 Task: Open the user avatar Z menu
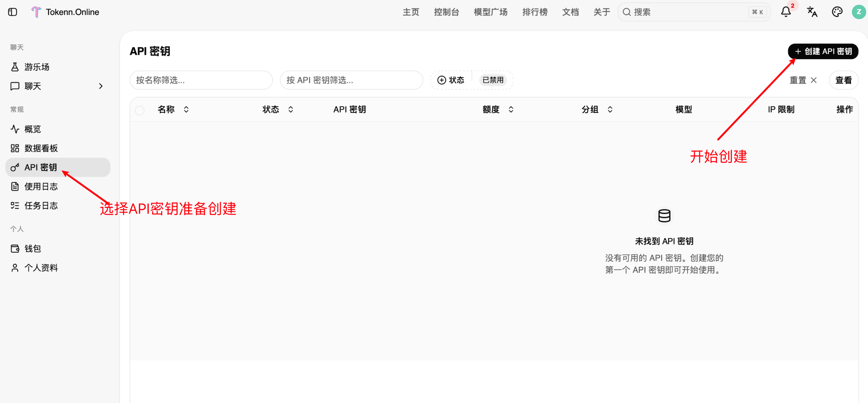(859, 12)
